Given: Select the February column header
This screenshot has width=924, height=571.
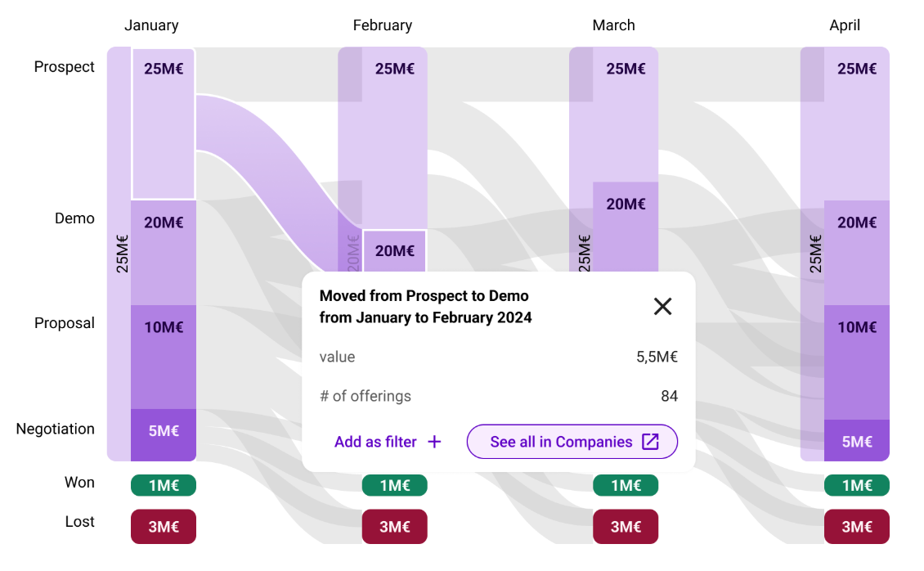Looking at the screenshot, I should (x=382, y=25).
